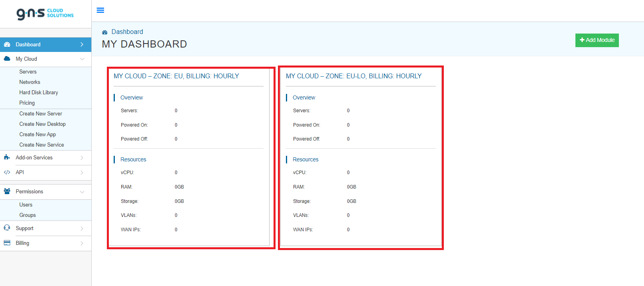Expand the Billing menu arrow
Screen dimensions: 644x286
(x=82, y=243)
